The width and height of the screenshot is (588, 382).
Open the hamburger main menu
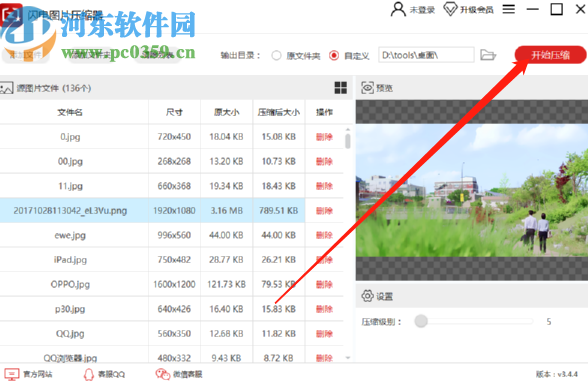pyautogui.click(x=508, y=9)
